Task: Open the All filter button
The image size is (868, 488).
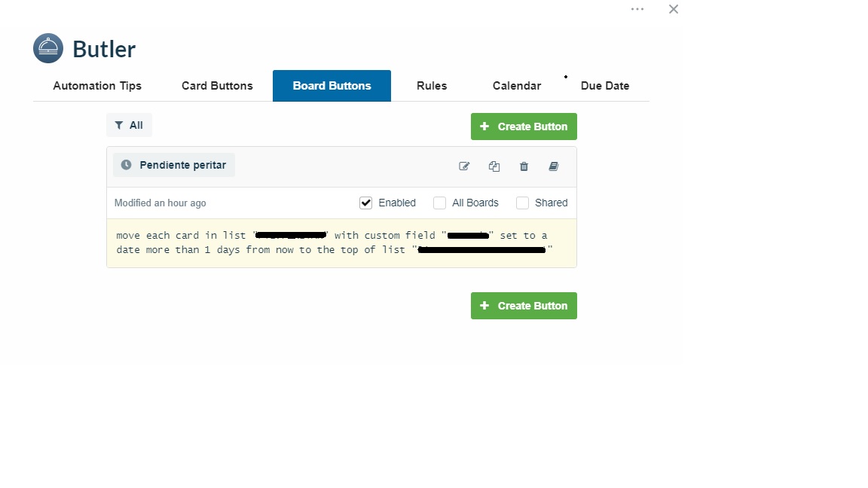Action: [129, 125]
